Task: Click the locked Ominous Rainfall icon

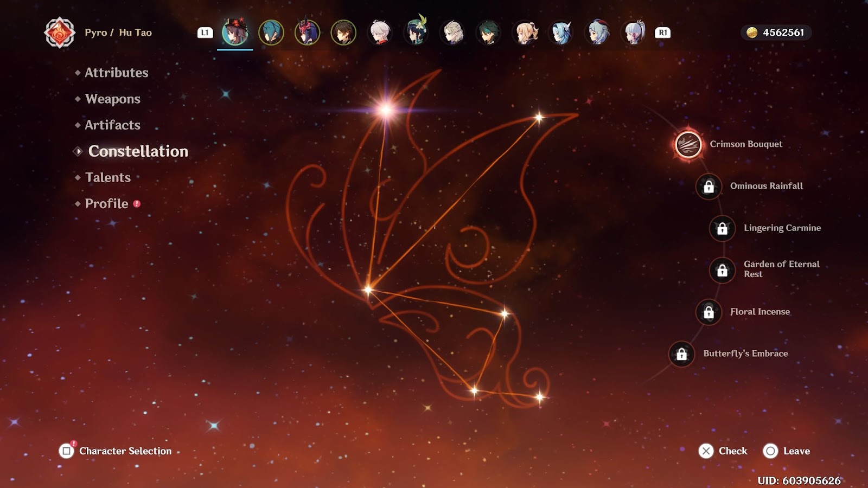Action: pos(709,187)
